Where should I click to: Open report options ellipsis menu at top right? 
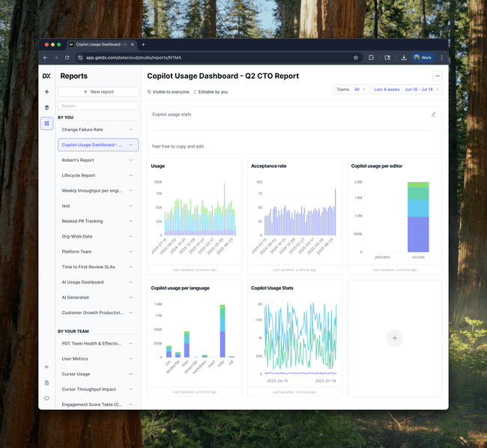(438, 76)
